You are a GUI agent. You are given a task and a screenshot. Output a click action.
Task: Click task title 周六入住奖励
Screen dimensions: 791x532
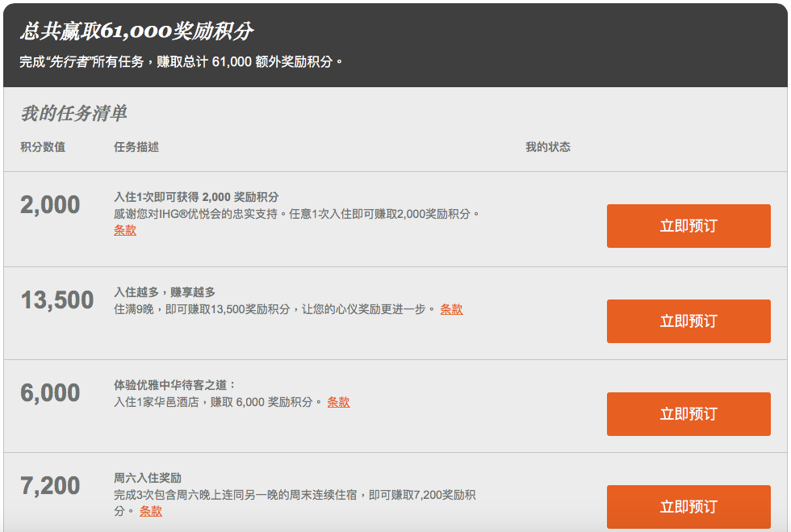coord(147,478)
